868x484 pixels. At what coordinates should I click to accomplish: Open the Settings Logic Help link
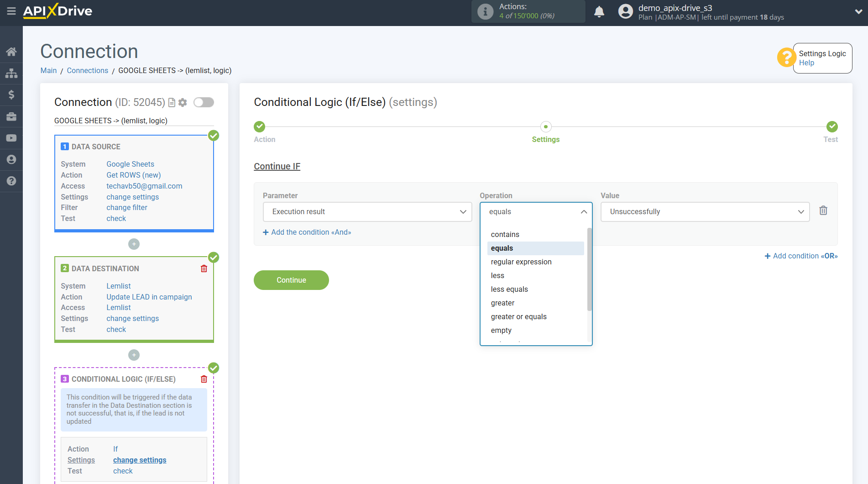coord(806,63)
